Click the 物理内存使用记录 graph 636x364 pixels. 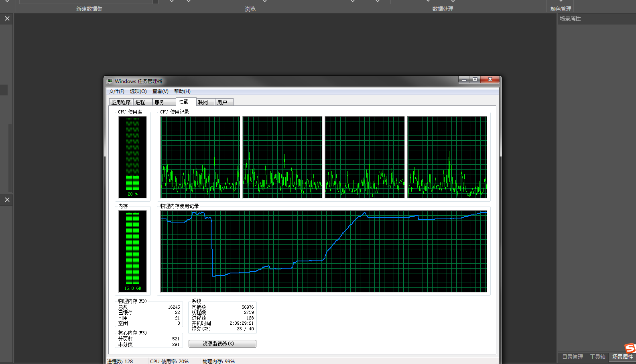[323, 251]
